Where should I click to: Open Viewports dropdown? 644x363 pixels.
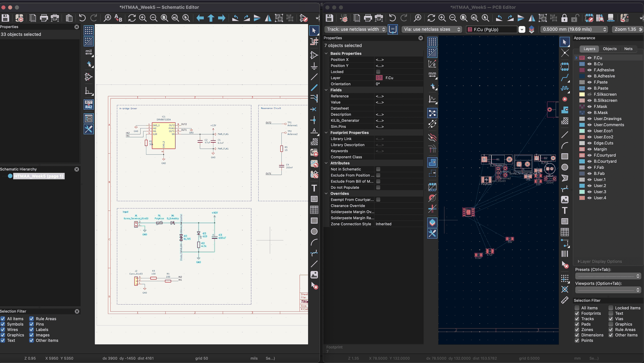pos(608,290)
